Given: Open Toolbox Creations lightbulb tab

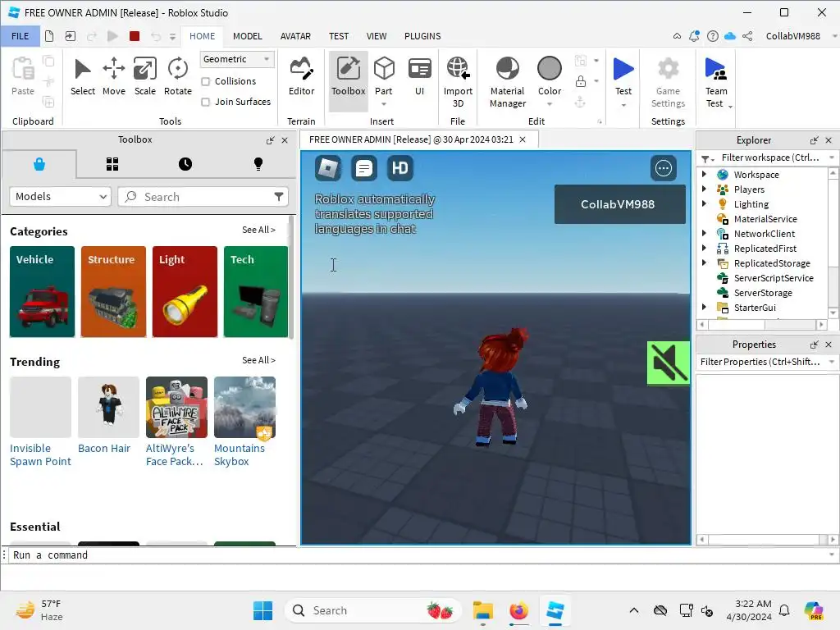Looking at the screenshot, I should point(258,164).
